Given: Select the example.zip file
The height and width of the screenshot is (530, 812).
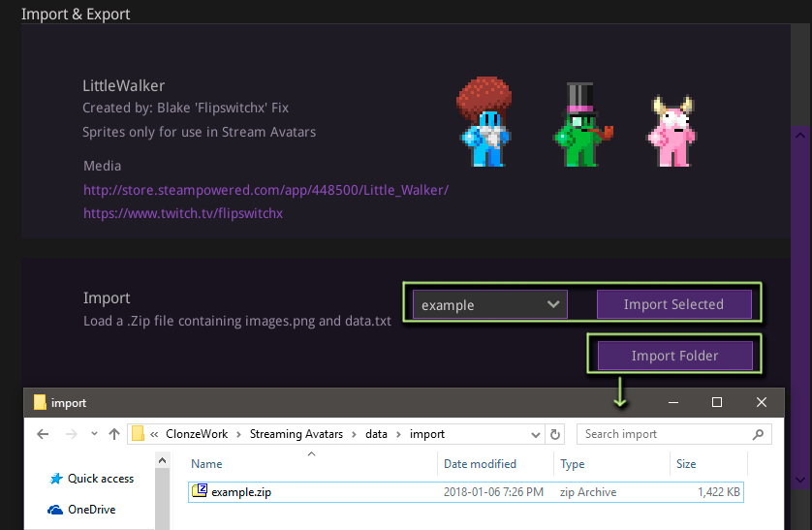Looking at the screenshot, I should point(466,491).
